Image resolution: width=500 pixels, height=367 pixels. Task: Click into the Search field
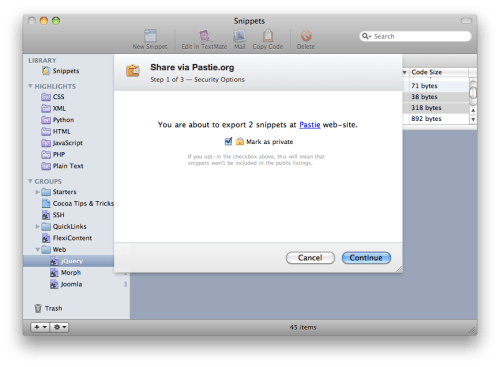coord(415,36)
